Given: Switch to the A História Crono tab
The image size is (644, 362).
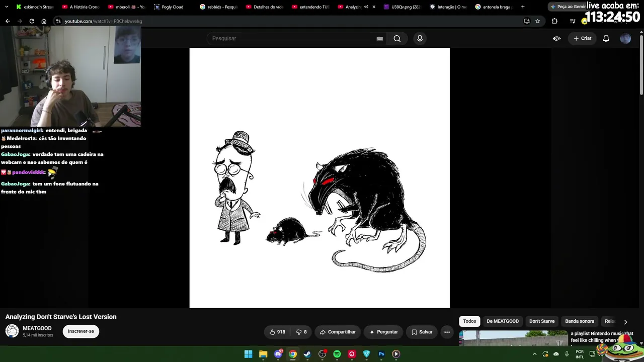Looking at the screenshot, I should [80, 7].
